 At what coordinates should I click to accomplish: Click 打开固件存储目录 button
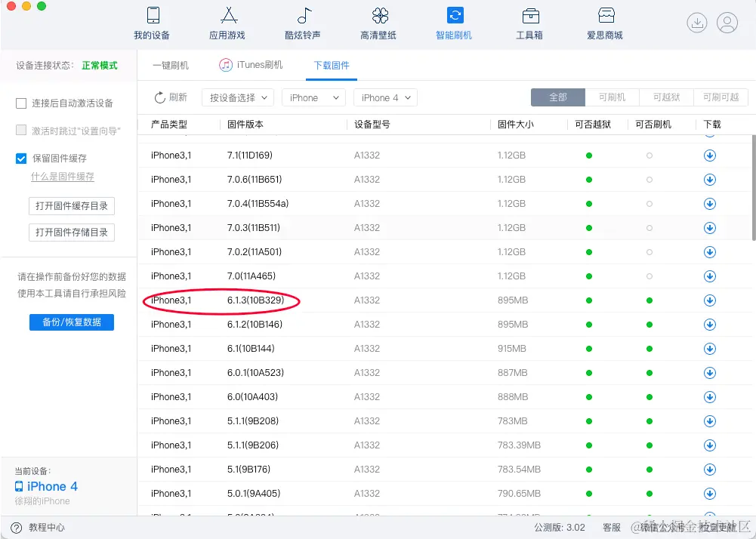click(72, 233)
